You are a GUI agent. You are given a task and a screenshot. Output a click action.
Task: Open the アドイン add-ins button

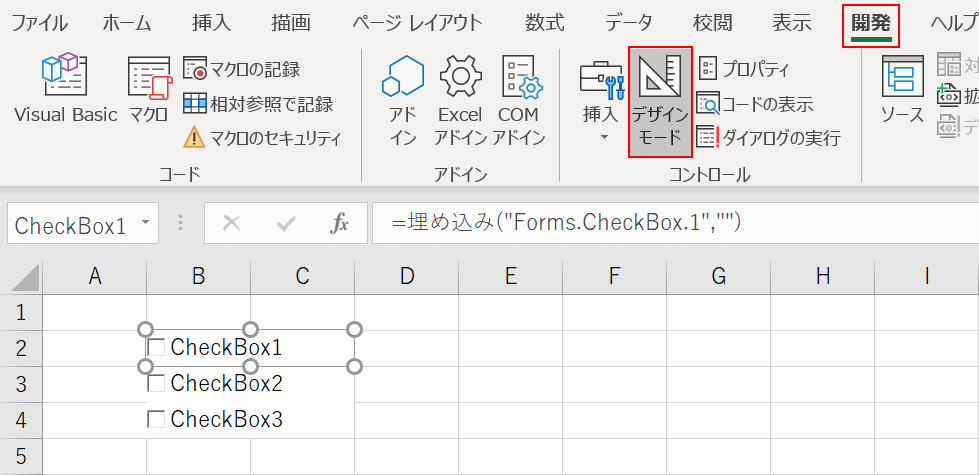click(x=403, y=100)
